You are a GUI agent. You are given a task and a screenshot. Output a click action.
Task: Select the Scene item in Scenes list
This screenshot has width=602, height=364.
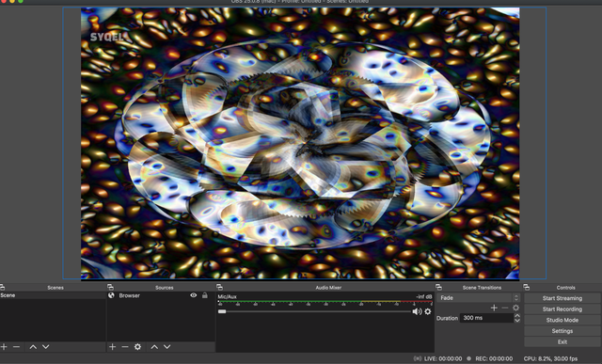[53, 295]
